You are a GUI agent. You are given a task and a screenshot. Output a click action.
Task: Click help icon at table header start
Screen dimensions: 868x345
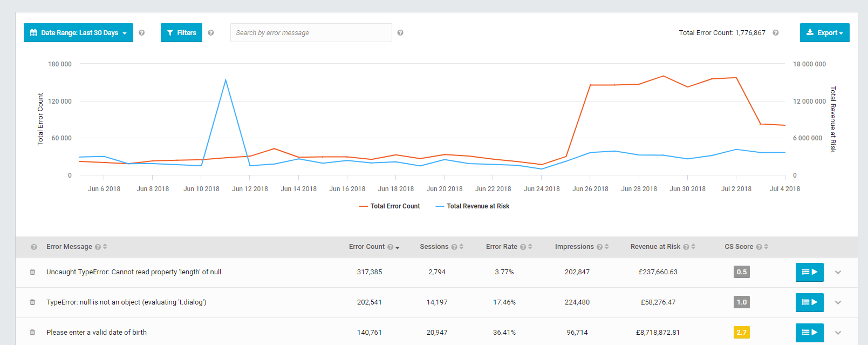tap(34, 247)
